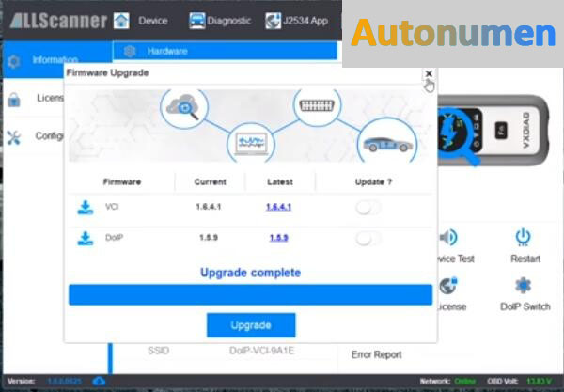The height and width of the screenshot is (392, 564).
Task: Click the Update ? column header
Action: (x=373, y=182)
